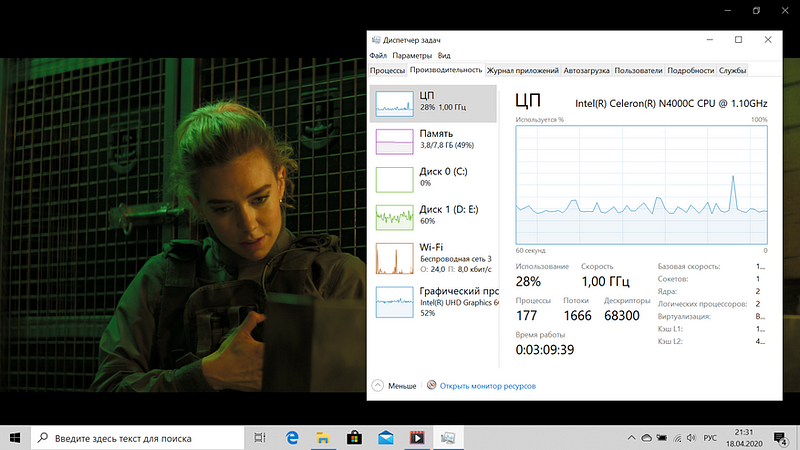
Task: Click process count 177
Action: 527,315
